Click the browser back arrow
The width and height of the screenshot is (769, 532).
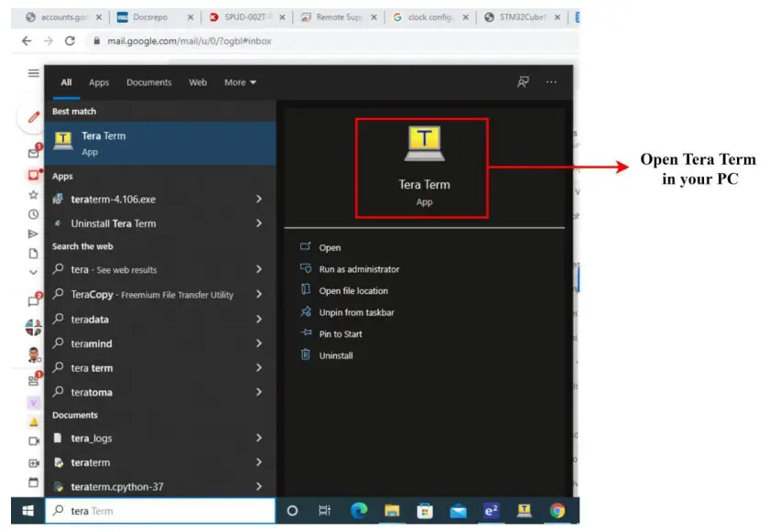coord(27,40)
